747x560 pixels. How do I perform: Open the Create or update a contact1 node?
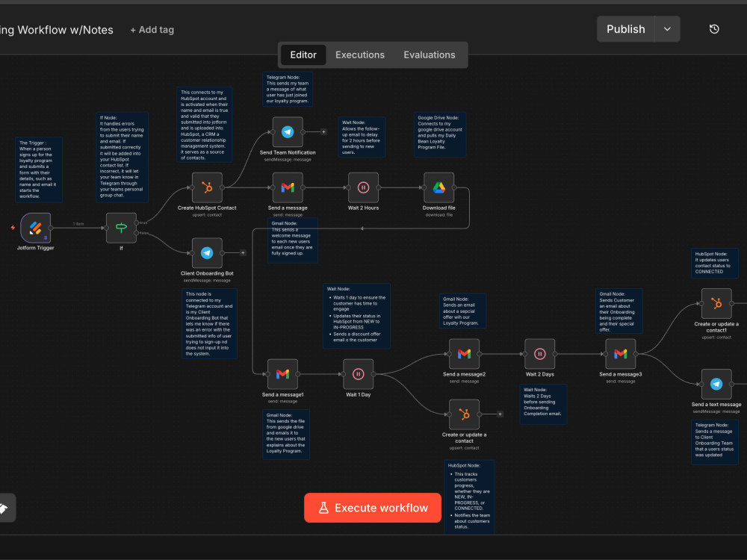click(x=716, y=303)
